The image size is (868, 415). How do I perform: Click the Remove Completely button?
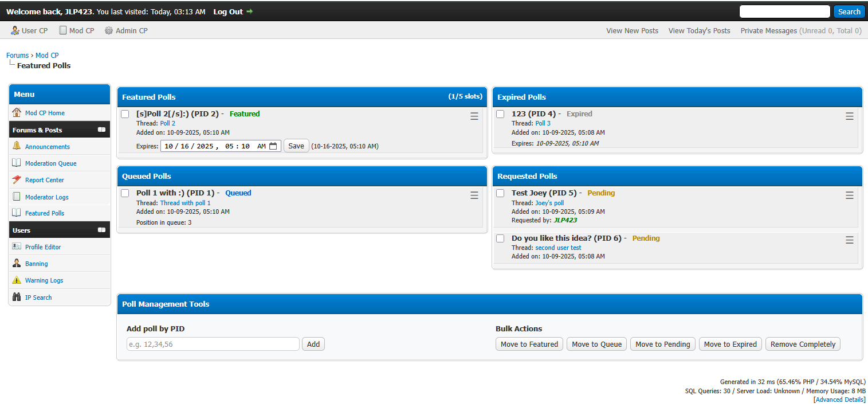coord(802,344)
